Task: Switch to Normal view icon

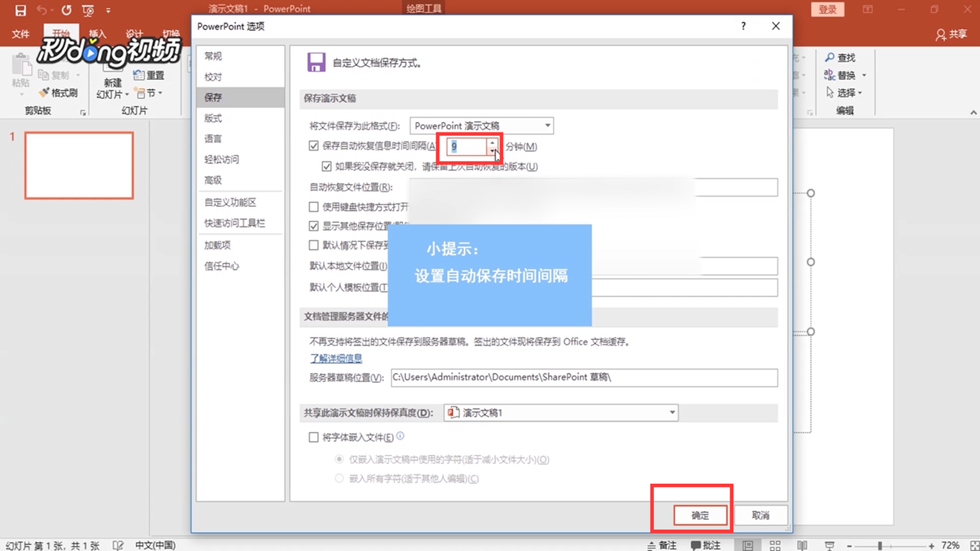Action: (748, 545)
